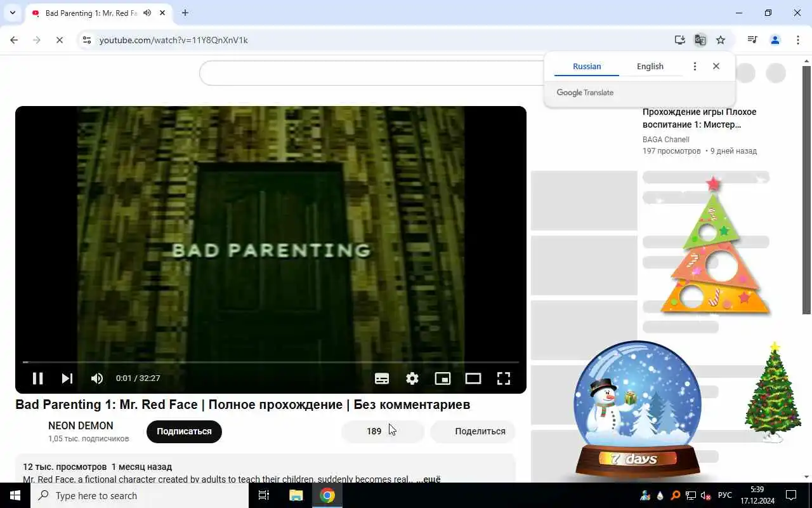
Task: Open the NEON DEMON channel
Action: click(81, 425)
